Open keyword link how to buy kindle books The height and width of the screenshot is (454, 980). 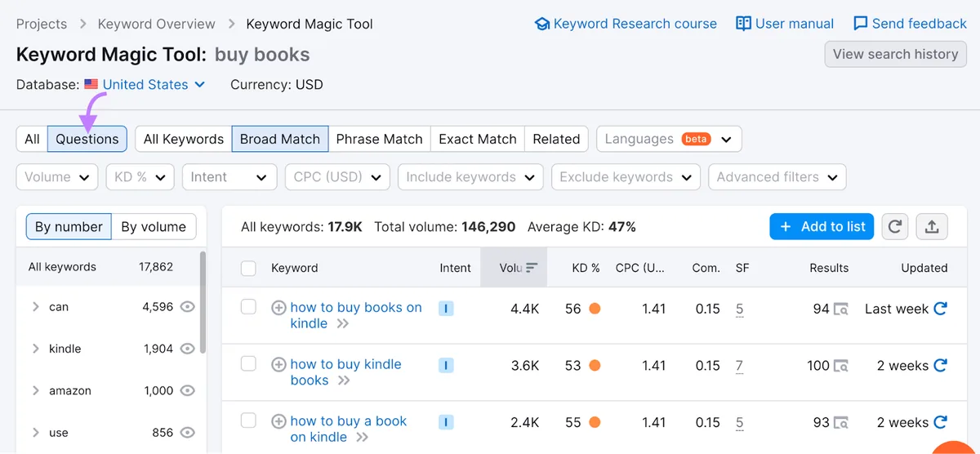click(x=345, y=372)
